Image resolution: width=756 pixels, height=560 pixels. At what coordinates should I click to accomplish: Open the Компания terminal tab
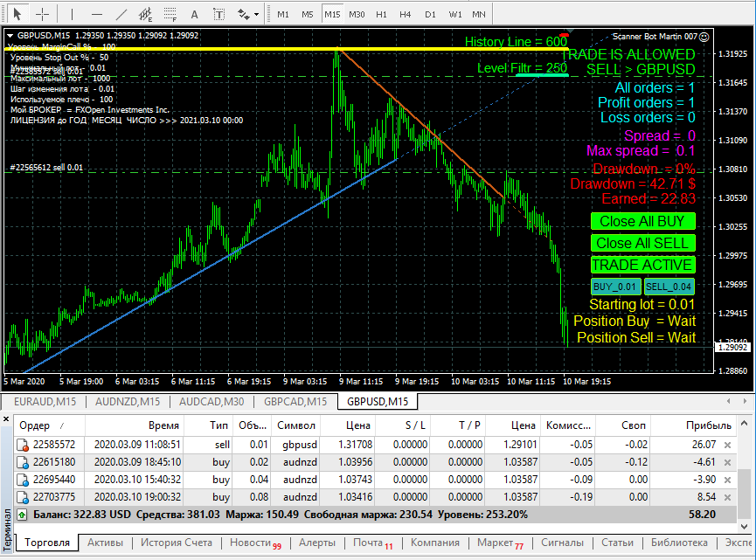pyautogui.click(x=435, y=543)
